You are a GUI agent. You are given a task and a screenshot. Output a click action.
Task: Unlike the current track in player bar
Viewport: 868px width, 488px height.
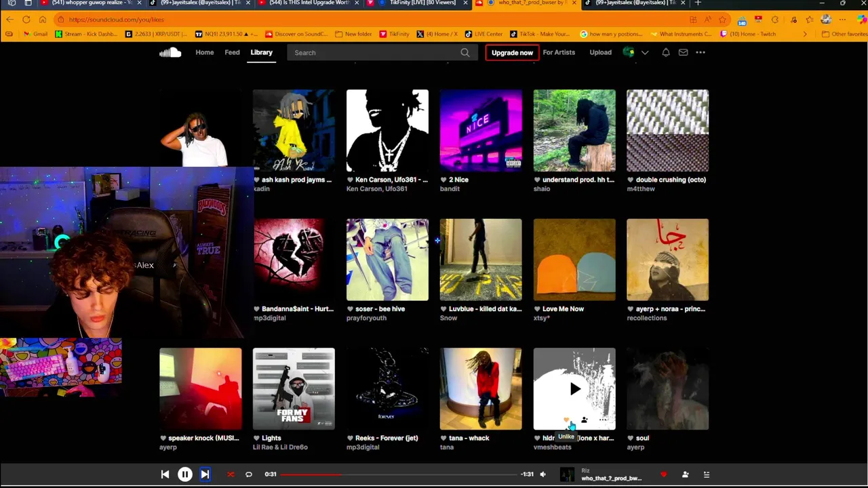tap(663, 474)
